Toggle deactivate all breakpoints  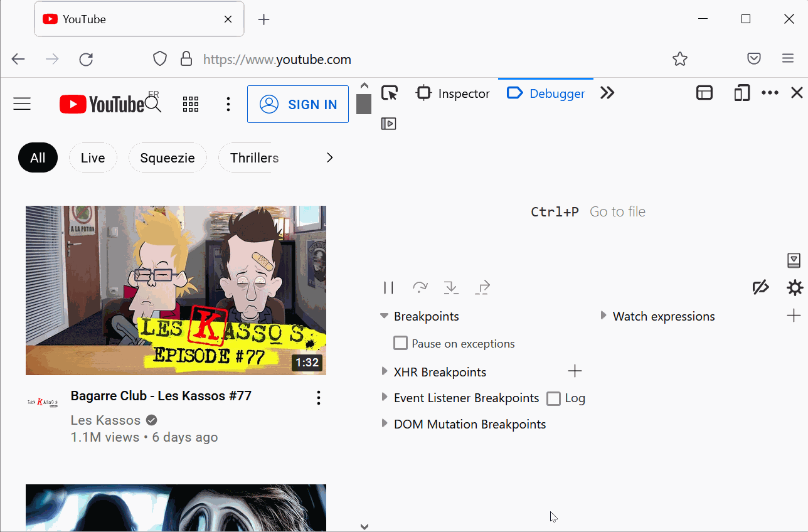point(760,287)
